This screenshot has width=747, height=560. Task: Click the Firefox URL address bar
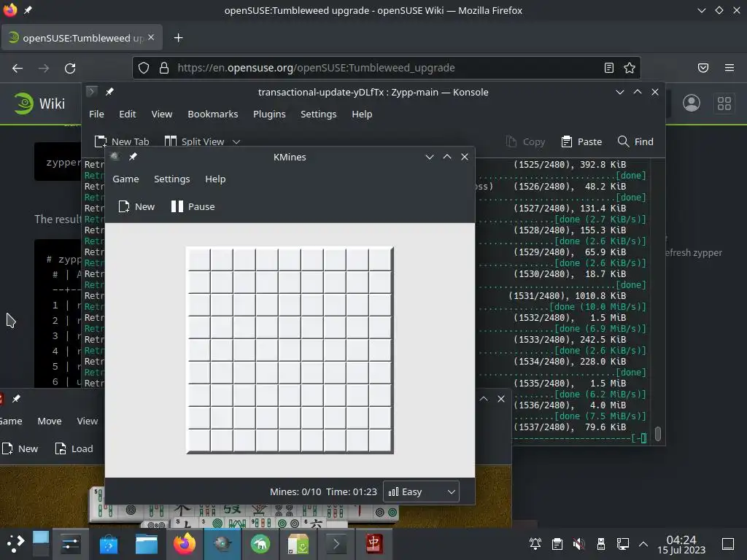click(x=386, y=68)
